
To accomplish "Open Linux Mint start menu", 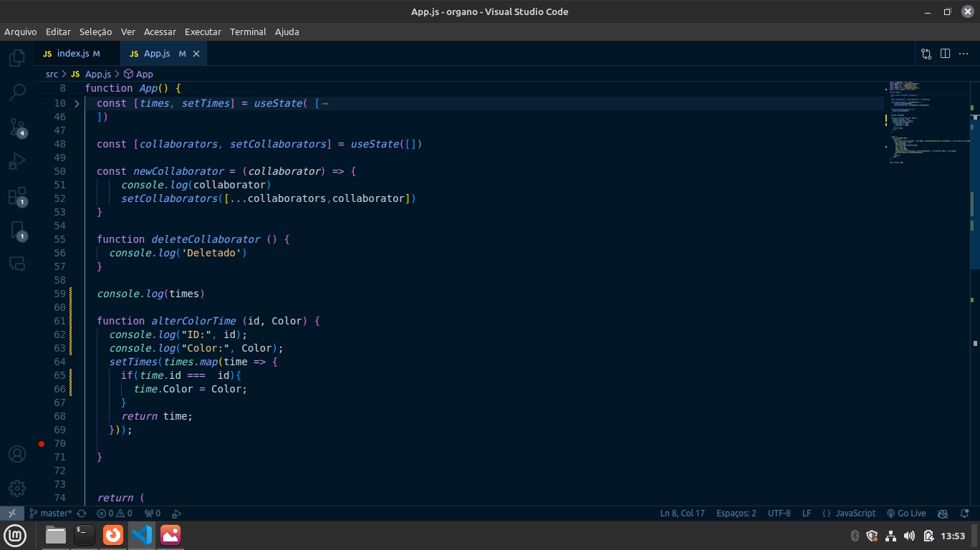I will point(16,535).
